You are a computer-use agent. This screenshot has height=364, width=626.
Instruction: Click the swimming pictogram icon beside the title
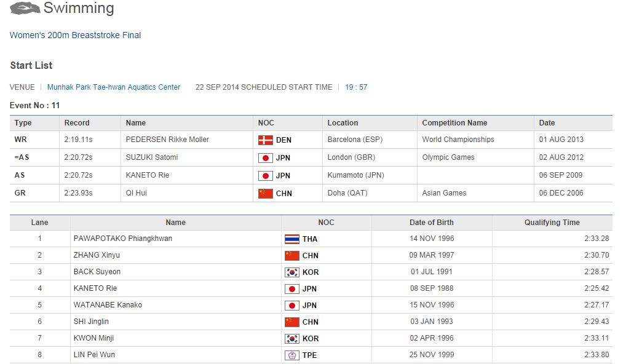click(x=25, y=9)
